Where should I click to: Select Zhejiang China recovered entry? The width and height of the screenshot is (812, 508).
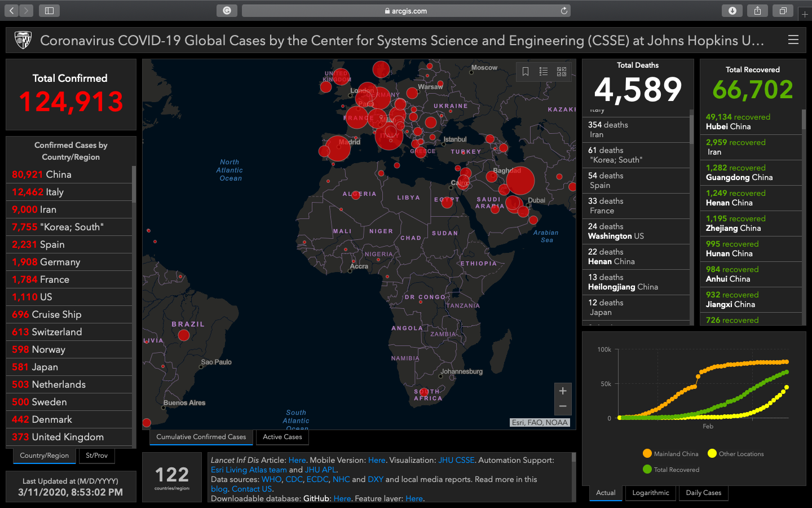pos(751,224)
